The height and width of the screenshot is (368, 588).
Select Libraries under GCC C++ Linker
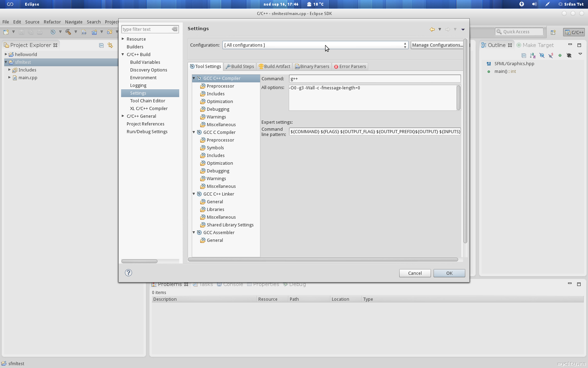point(215,209)
